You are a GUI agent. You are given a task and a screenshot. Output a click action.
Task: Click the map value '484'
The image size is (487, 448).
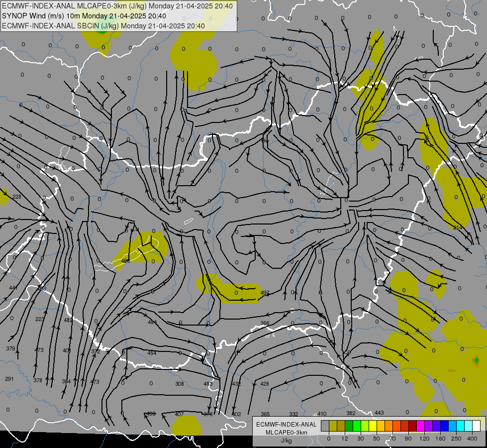tap(152, 322)
